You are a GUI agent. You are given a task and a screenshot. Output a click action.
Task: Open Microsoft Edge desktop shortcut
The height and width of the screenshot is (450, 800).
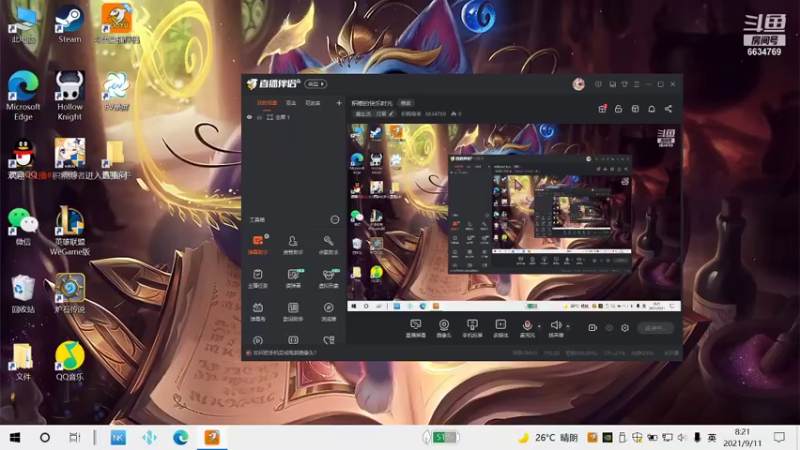click(23, 96)
